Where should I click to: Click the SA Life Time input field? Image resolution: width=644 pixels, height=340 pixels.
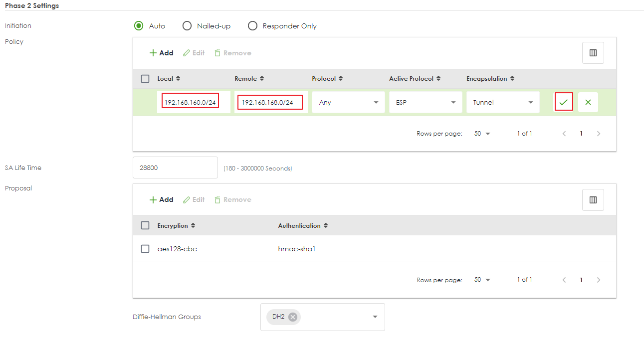pos(175,168)
